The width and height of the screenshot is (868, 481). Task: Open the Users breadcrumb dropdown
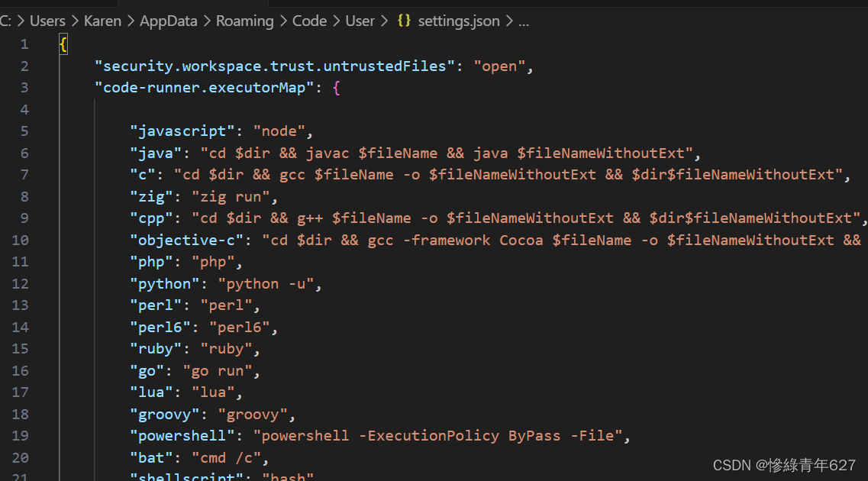(x=47, y=21)
